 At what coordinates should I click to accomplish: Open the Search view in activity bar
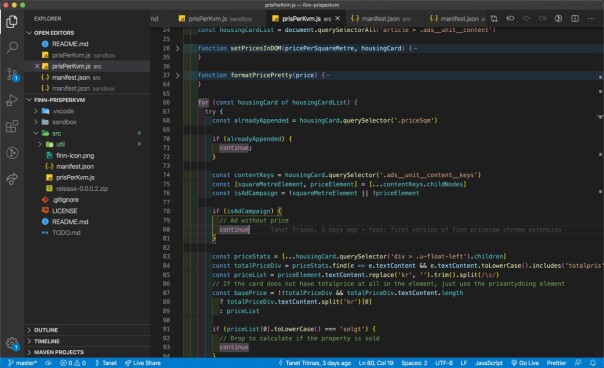tap(12, 47)
